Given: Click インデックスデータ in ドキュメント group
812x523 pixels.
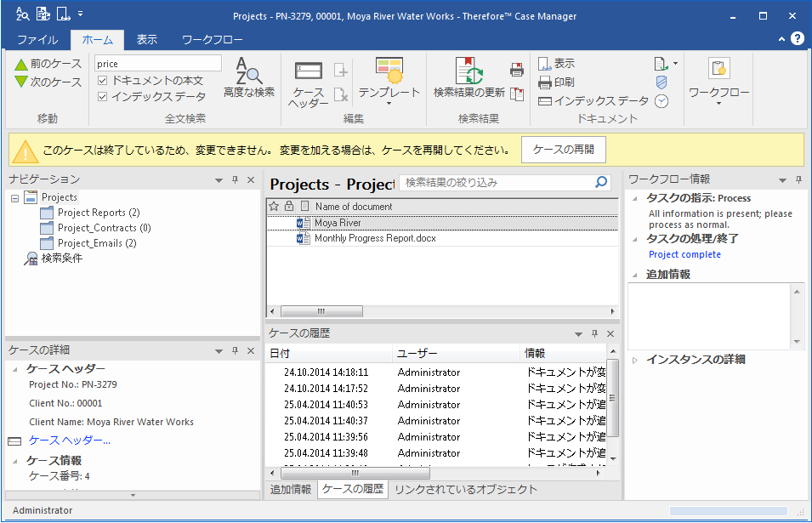Looking at the screenshot, I should click(x=593, y=101).
